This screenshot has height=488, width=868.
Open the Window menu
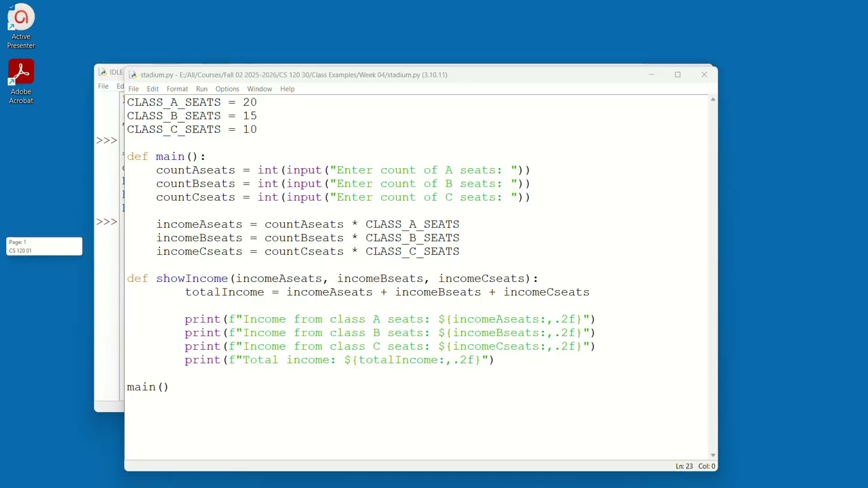[x=259, y=89]
